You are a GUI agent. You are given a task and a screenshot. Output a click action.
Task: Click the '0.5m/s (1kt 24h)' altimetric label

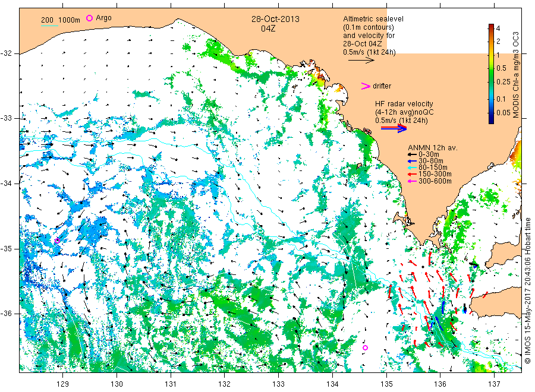370,52
